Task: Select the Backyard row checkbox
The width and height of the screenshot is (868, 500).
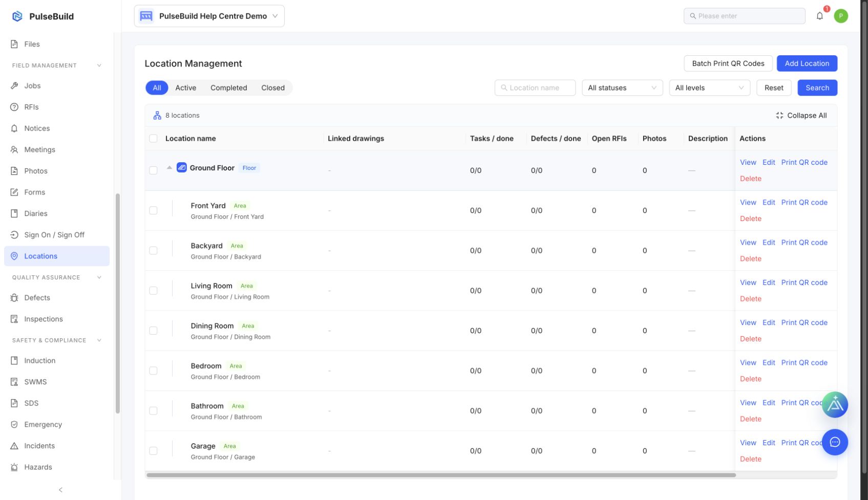Action: [x=153, y=250]
